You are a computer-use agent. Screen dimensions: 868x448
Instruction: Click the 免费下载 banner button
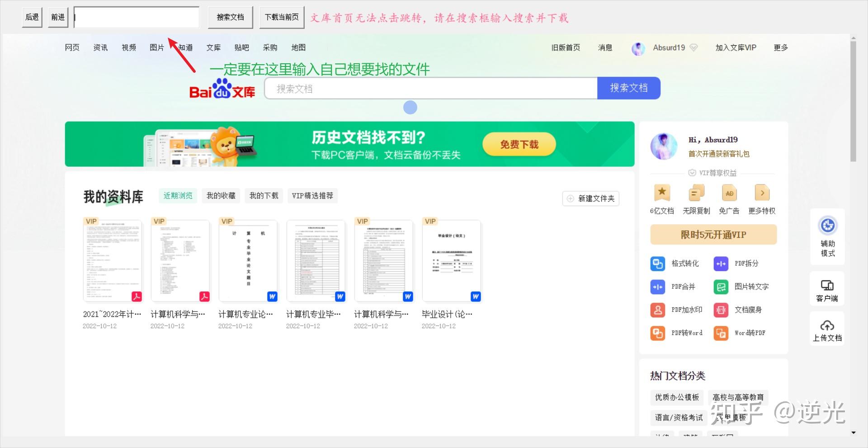519,144
